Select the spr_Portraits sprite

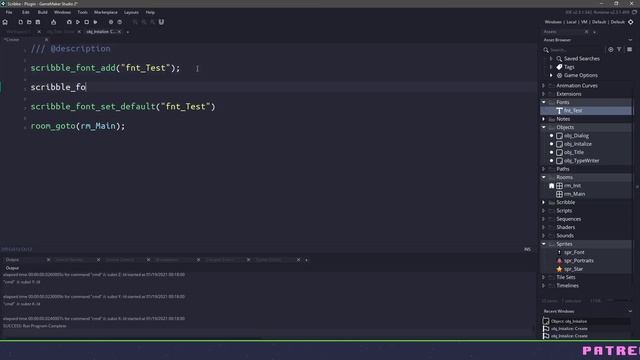[x=578, y=261]
